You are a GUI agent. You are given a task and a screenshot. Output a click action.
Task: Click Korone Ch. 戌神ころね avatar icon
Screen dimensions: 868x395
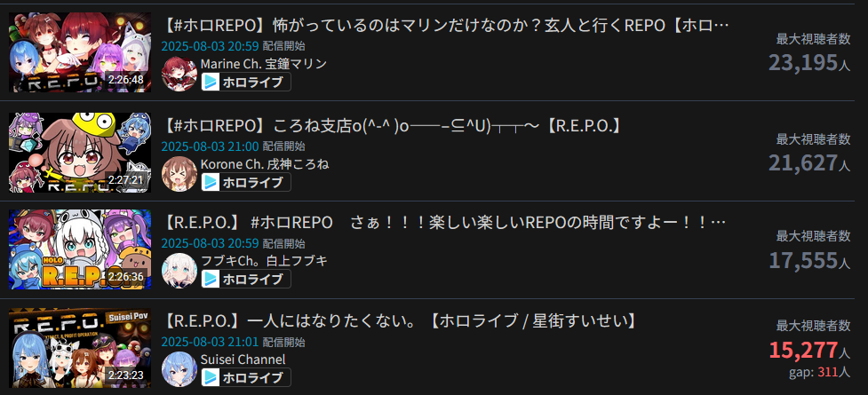pos(179,174)
